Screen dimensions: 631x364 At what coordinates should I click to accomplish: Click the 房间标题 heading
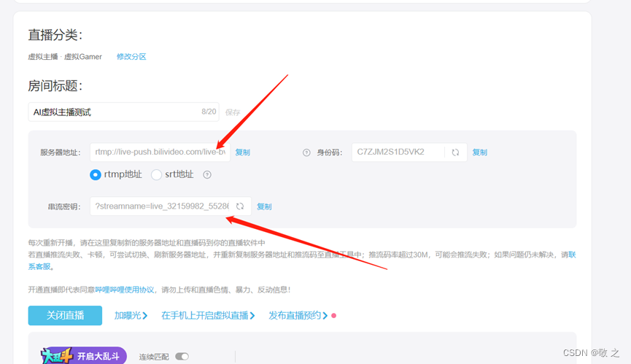pyautogui.click(x=55, y=85)
